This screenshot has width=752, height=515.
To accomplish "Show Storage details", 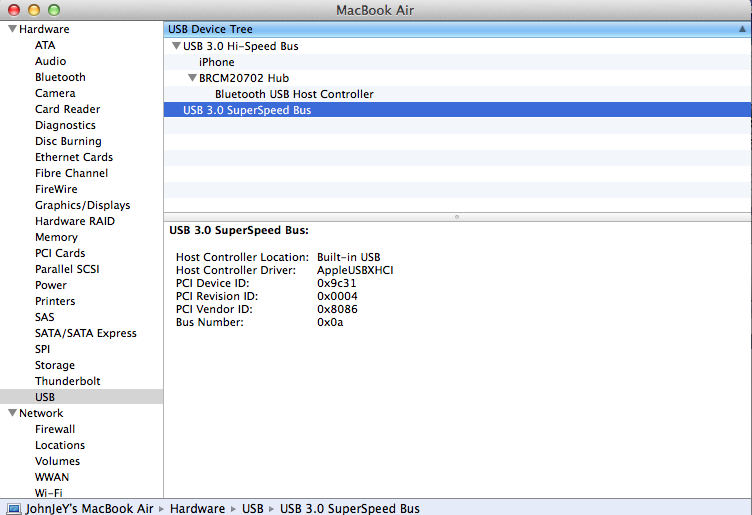I will (x=55, y=365).
